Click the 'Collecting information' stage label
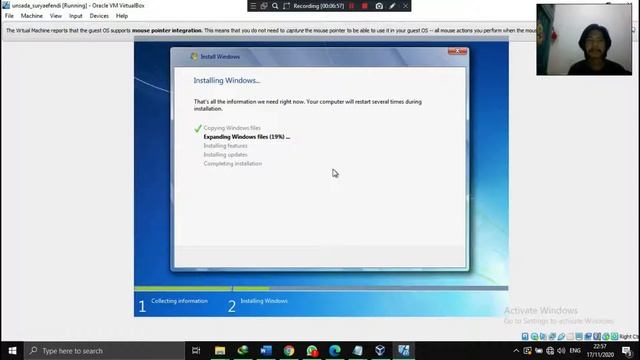Viewport: 640px width, 360px height. point(179,301)
